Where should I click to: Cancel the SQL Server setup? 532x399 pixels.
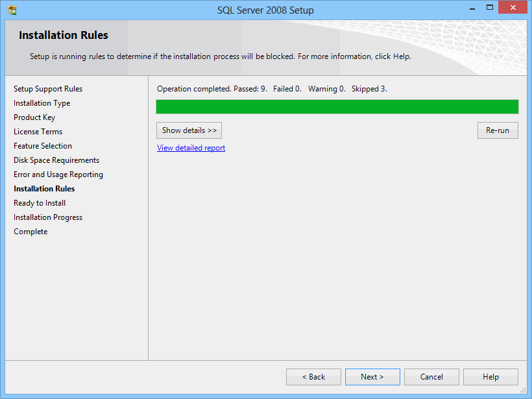pyautogui.click(x=431, y=377)
